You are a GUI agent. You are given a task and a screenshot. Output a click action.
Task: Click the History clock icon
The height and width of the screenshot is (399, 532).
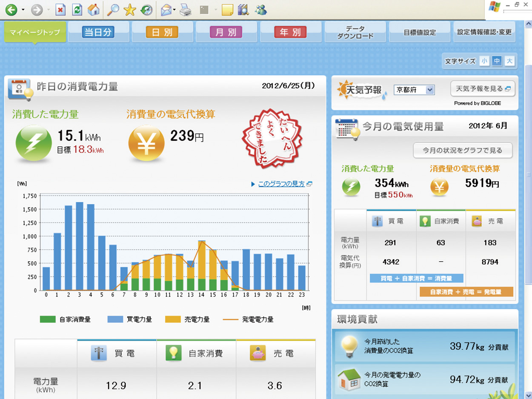[146, 10]
